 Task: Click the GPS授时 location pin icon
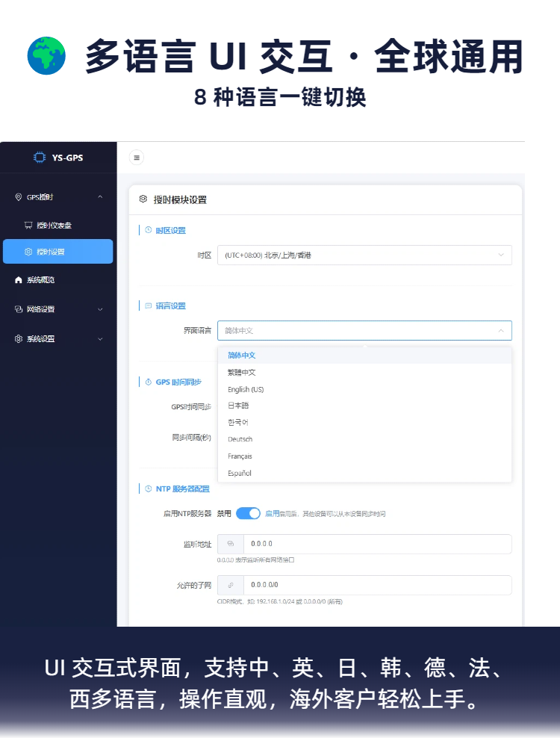tap(19, 196)
